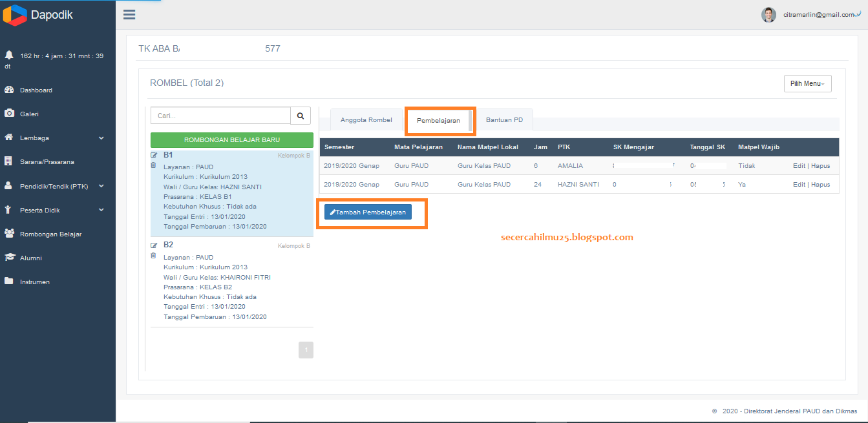Click the Dapodik logo icon
Screen dimensions: 868x423
click(x=14, y=15)
